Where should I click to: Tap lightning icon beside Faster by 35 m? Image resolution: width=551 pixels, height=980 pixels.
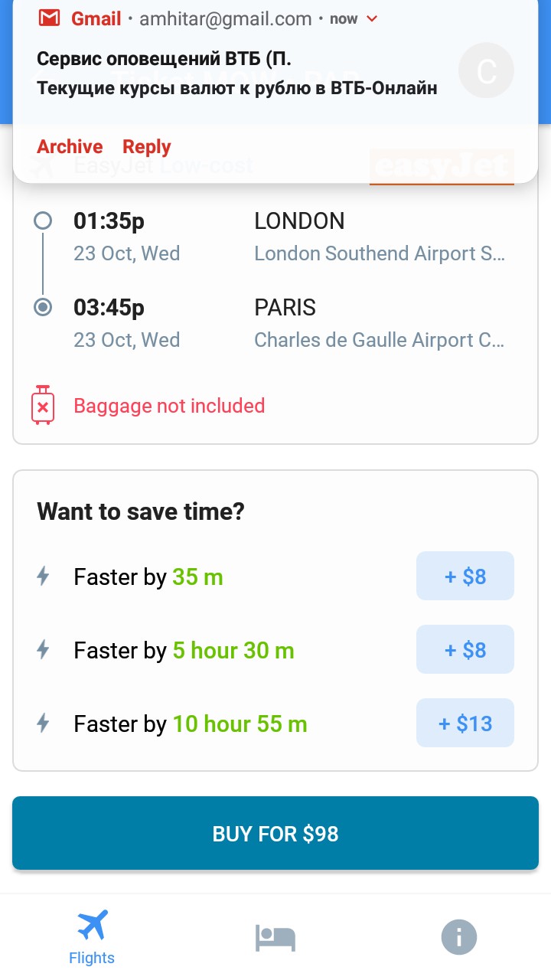(x=44, y=576)
